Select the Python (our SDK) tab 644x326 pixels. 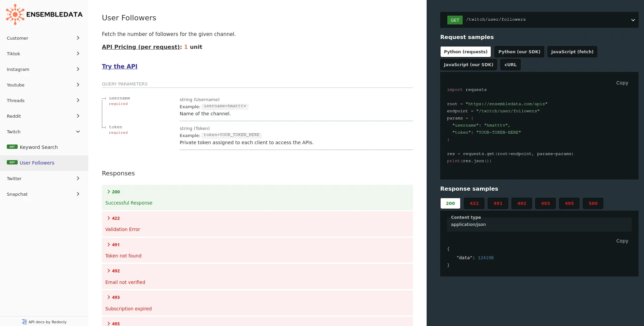tap(519, 52)
